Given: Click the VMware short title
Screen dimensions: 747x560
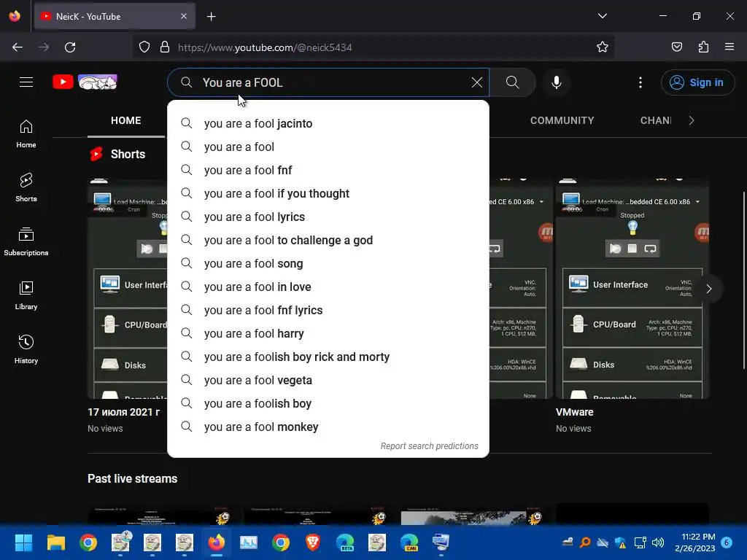Looking at the screenshot, I should (x=575, y=412).
